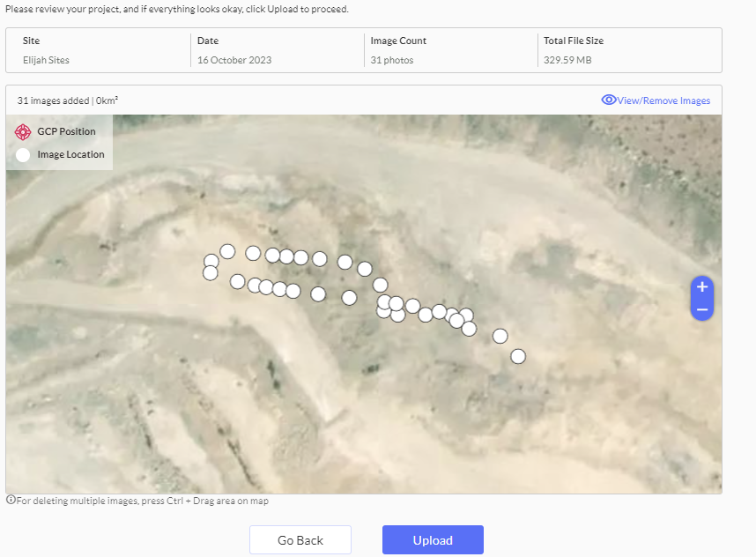Click the white Image Location legend circle

23,155
